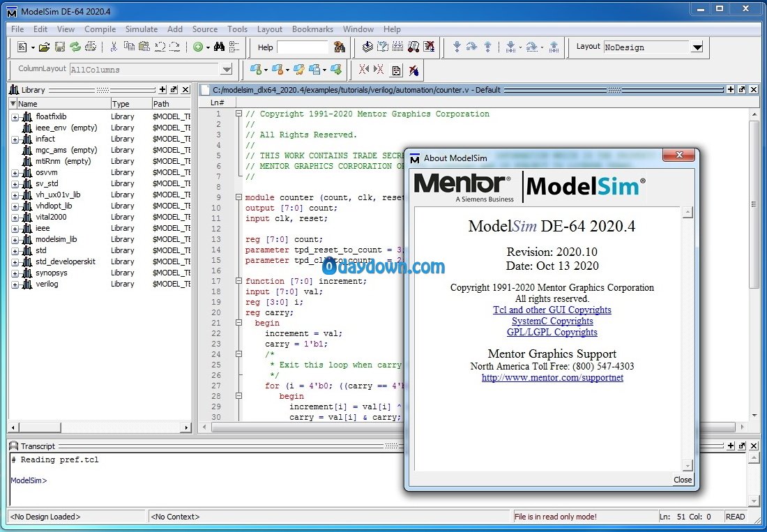The height and width of the screenshot is (532, 767).
Task: Click the Print toolbar icon
Action: pyautogui.click(x=91, y=47)
